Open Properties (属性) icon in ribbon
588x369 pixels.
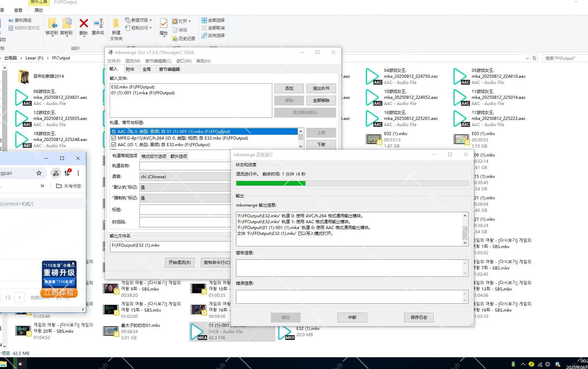tap(164, 25)
